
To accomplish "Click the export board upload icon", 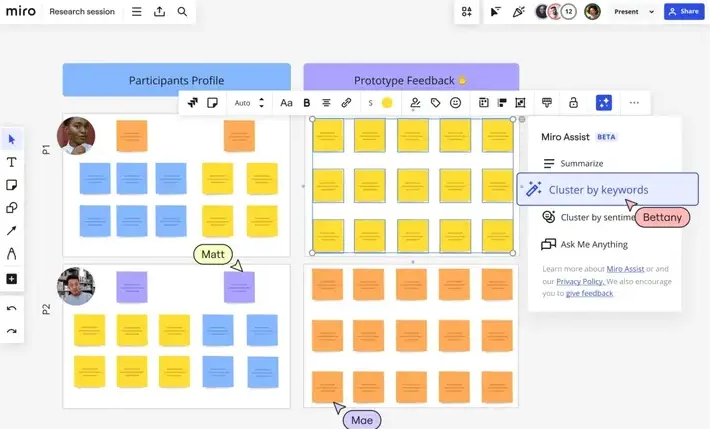I will pos(160,12).
